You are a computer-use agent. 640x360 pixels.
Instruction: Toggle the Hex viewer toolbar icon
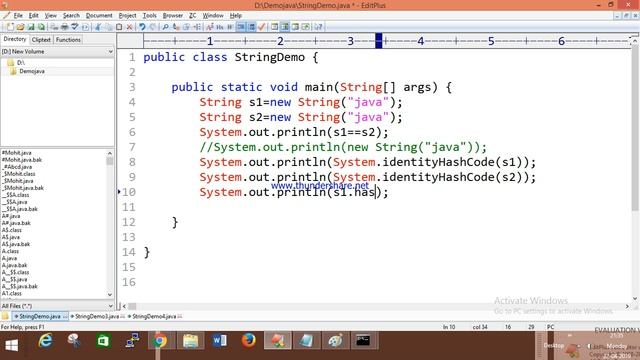(x=220, y=27)
